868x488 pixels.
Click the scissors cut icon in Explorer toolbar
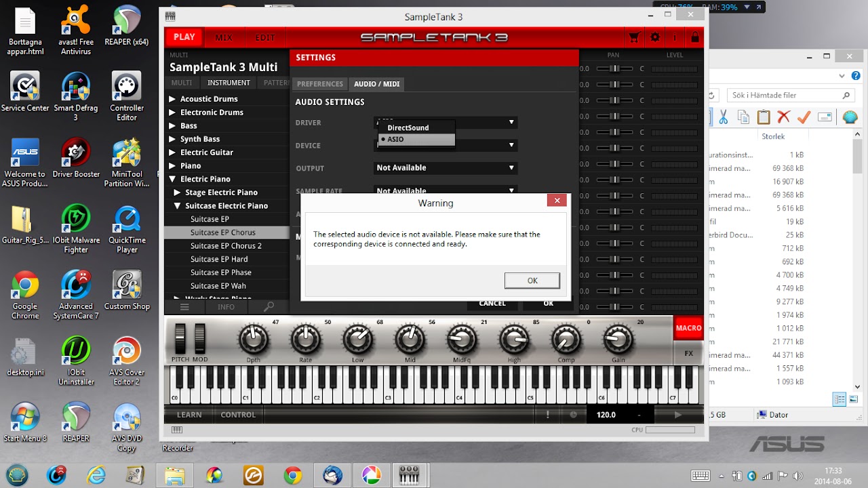point(723,117)
